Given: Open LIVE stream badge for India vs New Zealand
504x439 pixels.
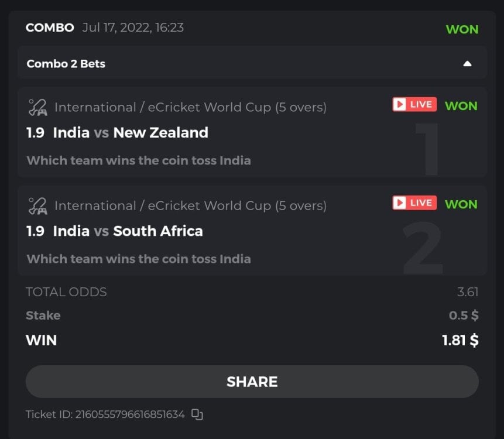Looking at the screenshot, I should (x=414, y=105).
